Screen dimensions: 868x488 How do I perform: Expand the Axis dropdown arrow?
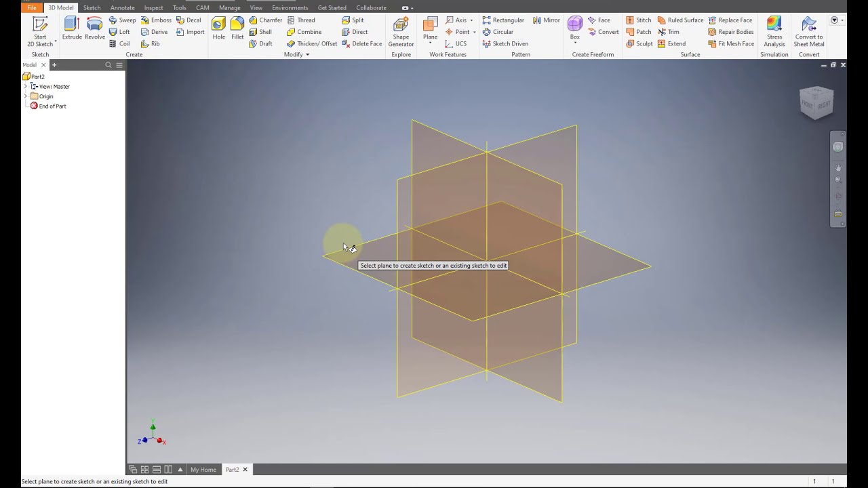[471, 20]
